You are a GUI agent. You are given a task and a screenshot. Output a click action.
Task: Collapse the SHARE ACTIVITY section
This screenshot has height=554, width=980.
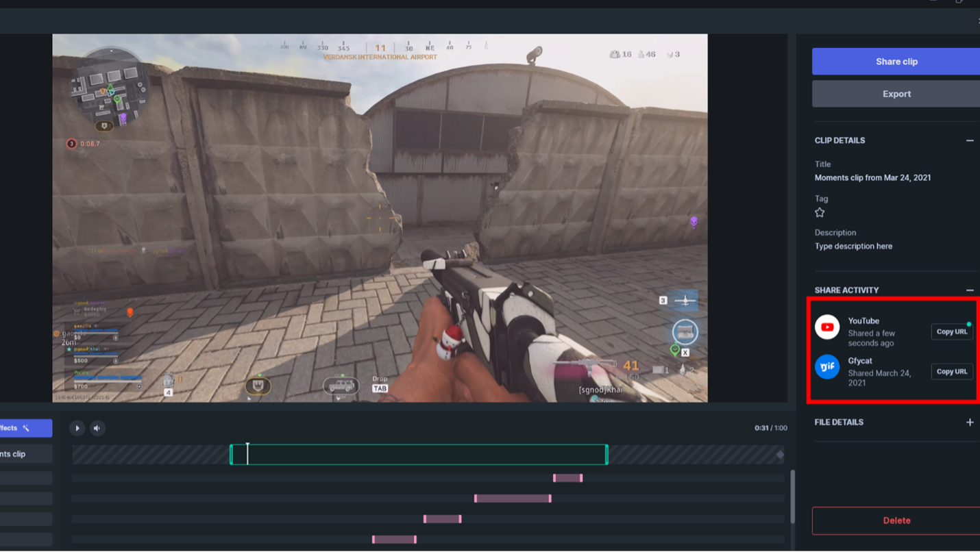click(970, 290)
